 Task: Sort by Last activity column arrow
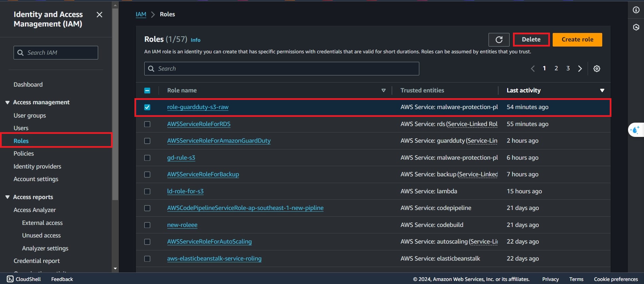(x=602, y=90)
